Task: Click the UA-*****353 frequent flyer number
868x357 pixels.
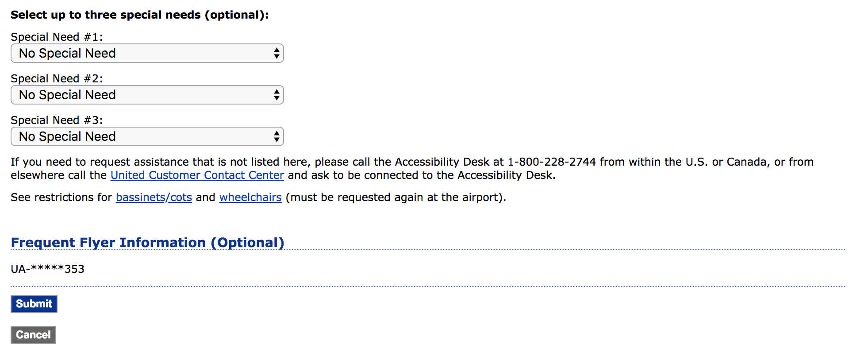Action: pyautogui.click(x=47, y=269)
